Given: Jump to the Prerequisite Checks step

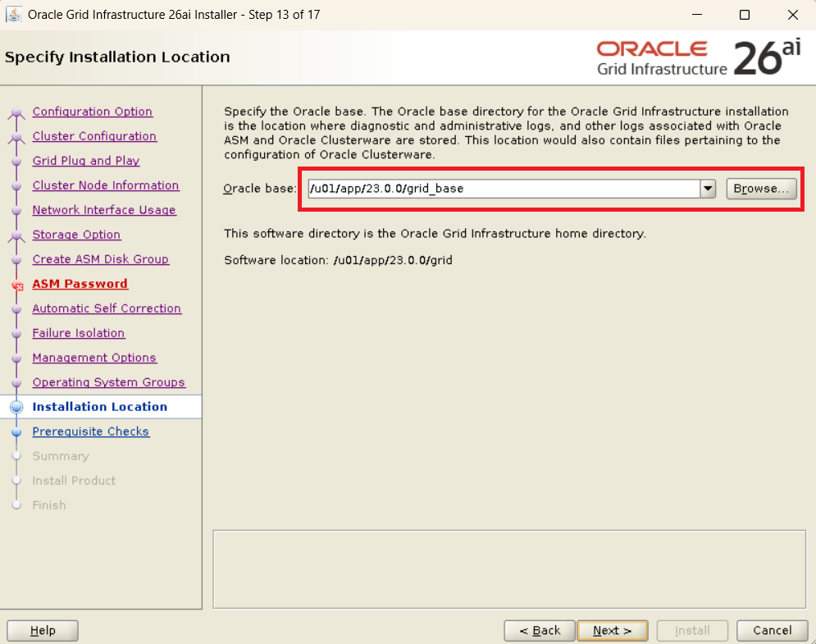Looking at the screenshot, I should (x=90, y=432).
